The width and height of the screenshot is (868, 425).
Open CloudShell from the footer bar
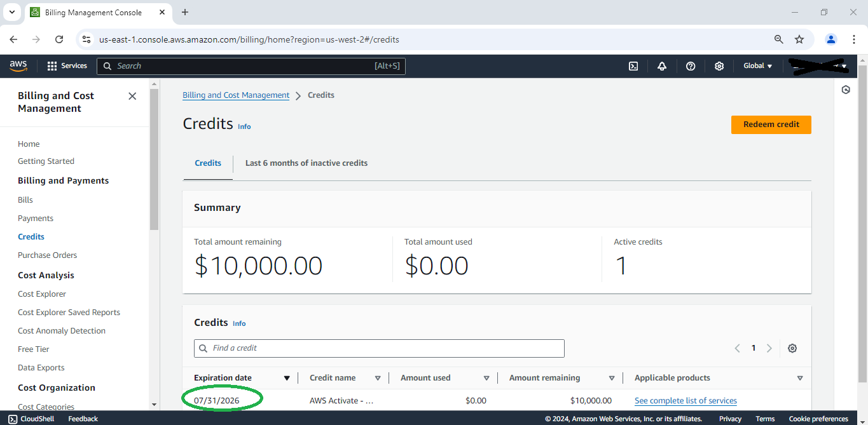click(x=31, y=419)
